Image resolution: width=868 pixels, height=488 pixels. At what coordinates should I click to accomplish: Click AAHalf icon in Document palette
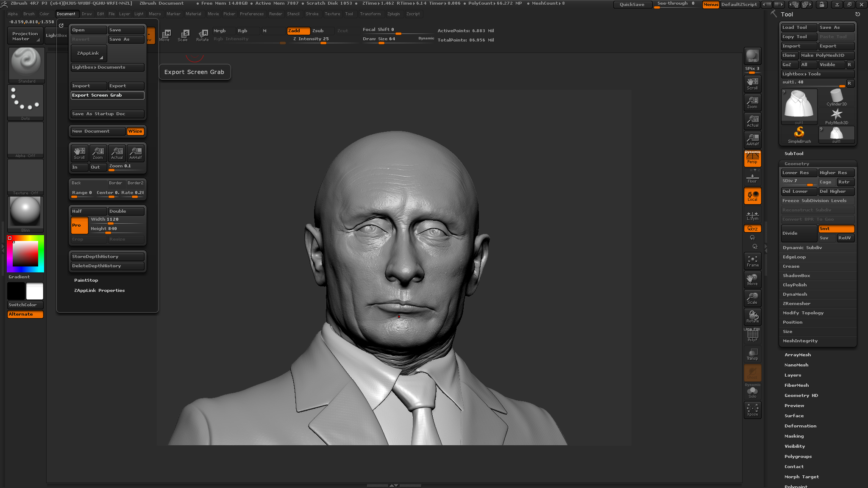pos(136,153)
